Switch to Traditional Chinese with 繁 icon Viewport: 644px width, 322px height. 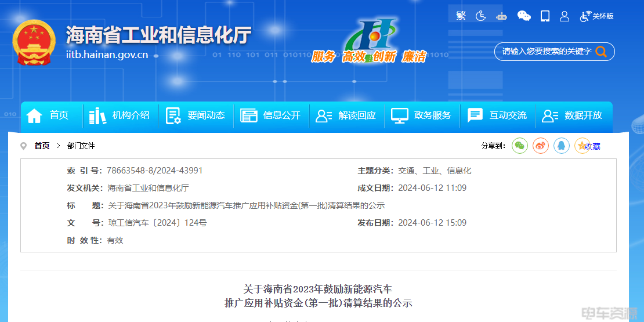pyautogui.click(x=461, y=16)
